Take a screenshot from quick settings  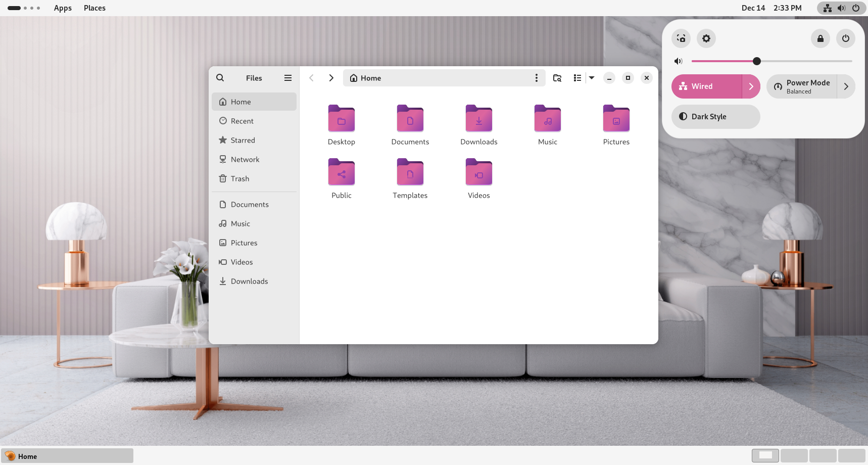pyautogui.click(x=681, y=38)
